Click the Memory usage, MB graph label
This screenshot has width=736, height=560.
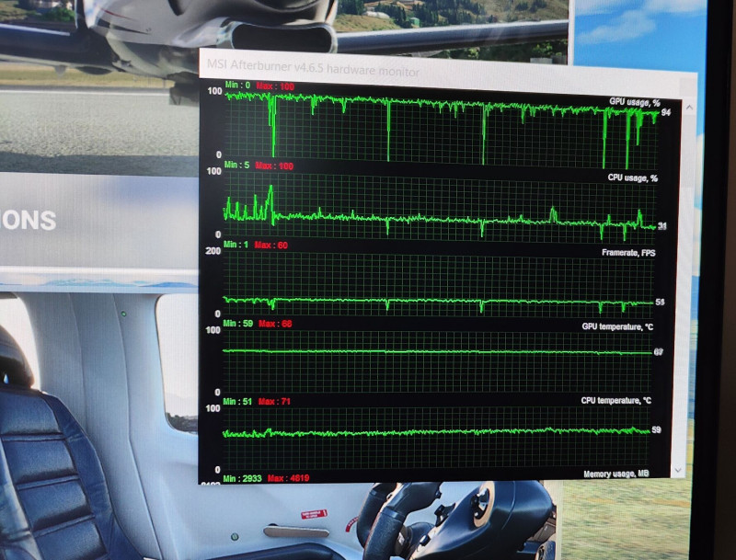coord(615,474)
